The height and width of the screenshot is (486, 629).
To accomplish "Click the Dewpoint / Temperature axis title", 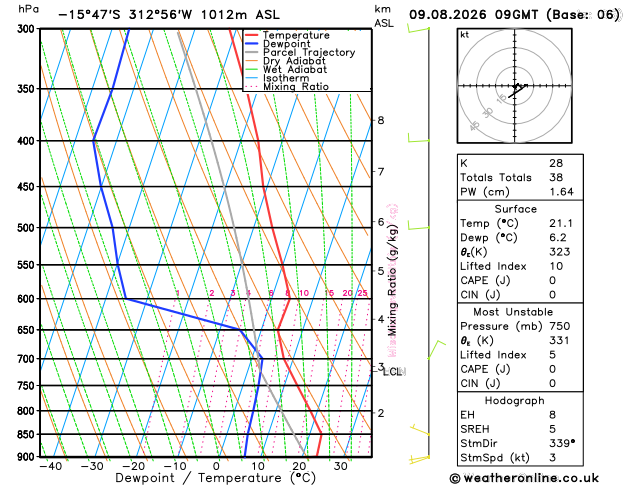I will [215, 478].
